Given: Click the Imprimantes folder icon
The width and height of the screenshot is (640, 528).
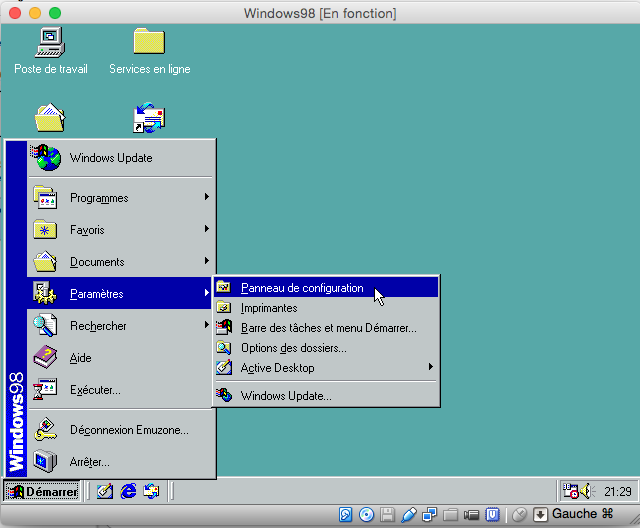Looking at the screenshot, I should (x=224, y=307).
